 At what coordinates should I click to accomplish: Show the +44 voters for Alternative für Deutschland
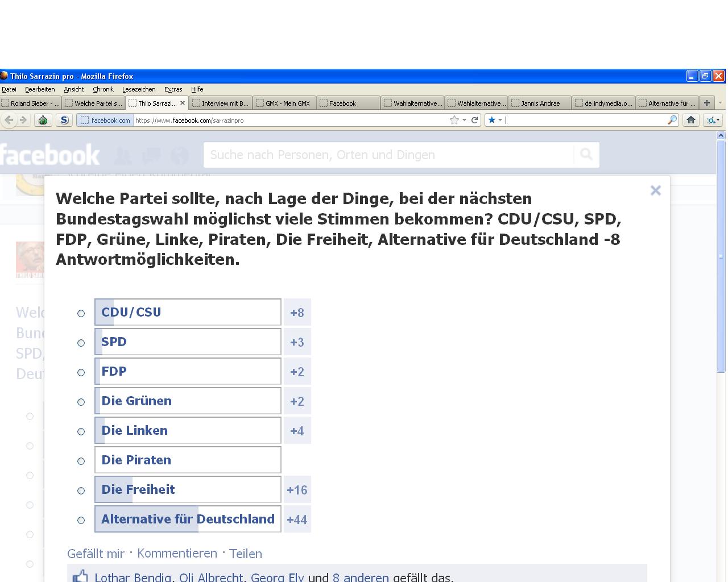tap(297, 519)
